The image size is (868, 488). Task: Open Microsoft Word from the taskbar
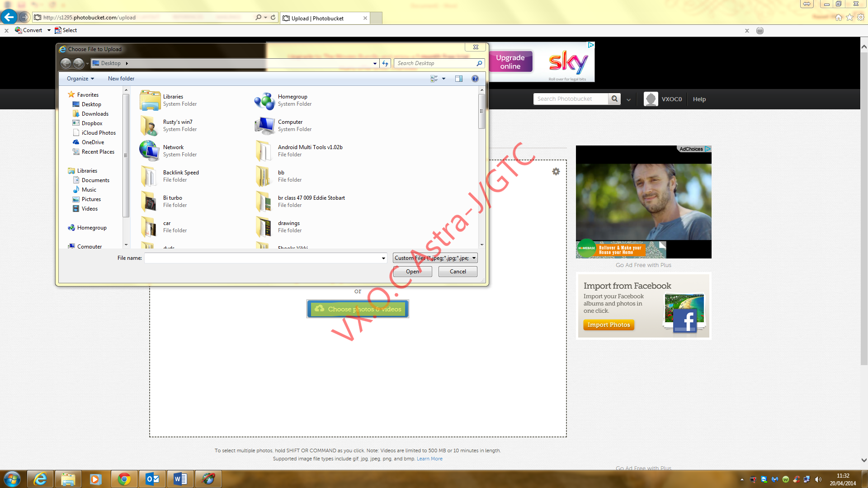[x=180, y=479]
